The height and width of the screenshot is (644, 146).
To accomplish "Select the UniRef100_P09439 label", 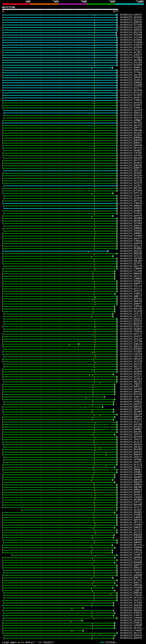I will coord(131,45).
